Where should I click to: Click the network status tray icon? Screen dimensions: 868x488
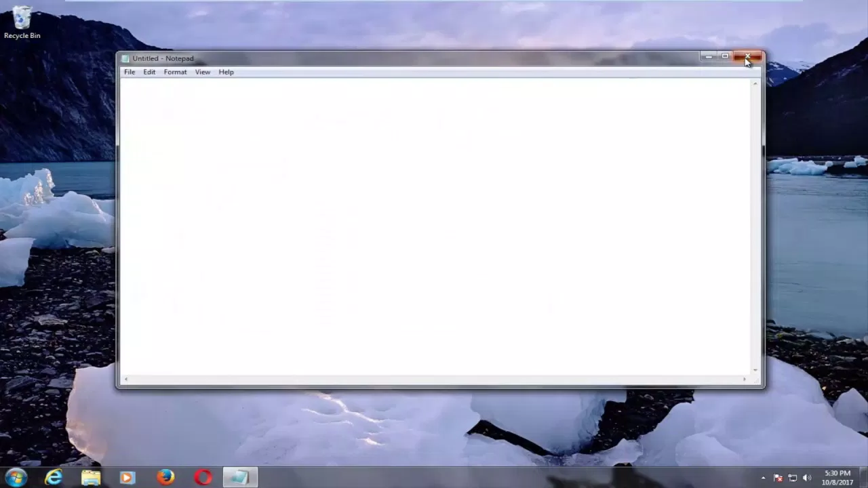[792, 477]
